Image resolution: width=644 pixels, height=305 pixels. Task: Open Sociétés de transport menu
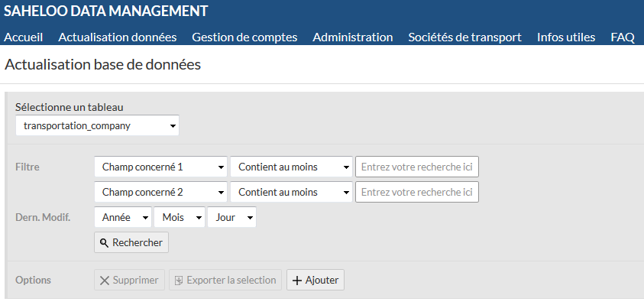tap(465, 37)
